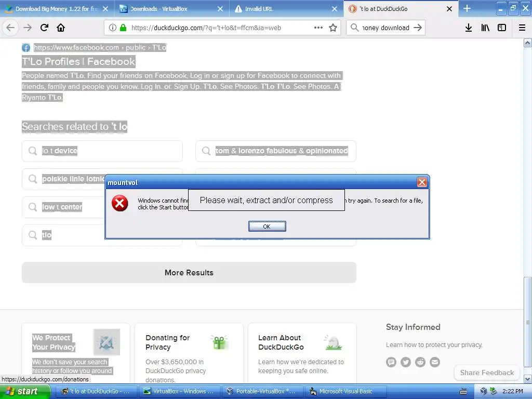532x399 pixels.
Task: Click the More Results button
Action: (189, 272)
